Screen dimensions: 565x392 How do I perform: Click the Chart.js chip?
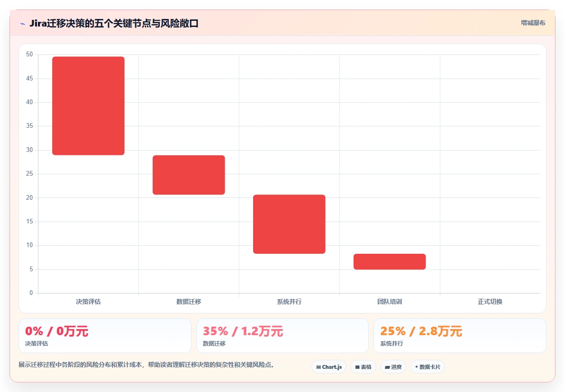(329, 367)
